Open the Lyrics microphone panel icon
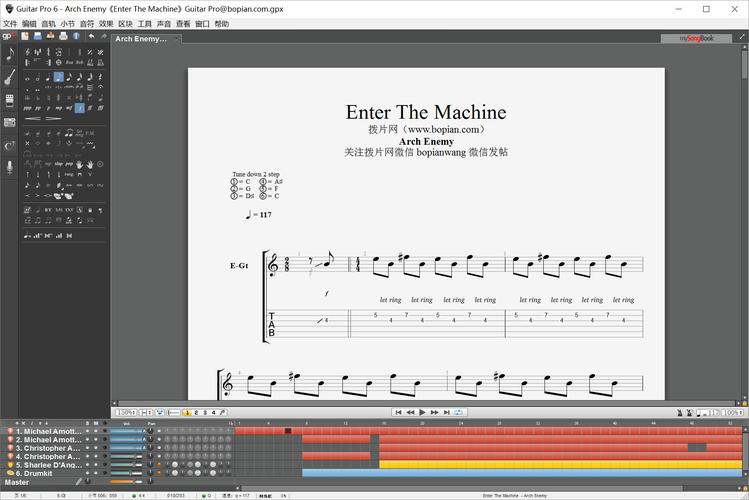 [10, 168]
